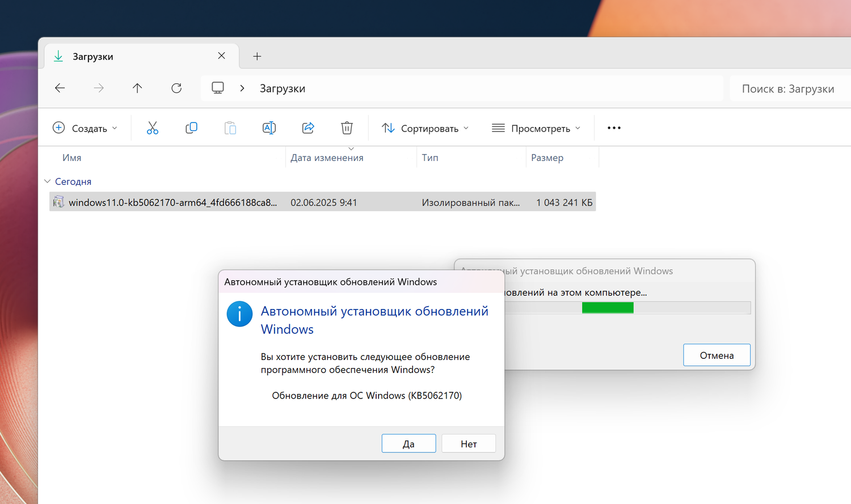Click the Share icon

[308, 128]
